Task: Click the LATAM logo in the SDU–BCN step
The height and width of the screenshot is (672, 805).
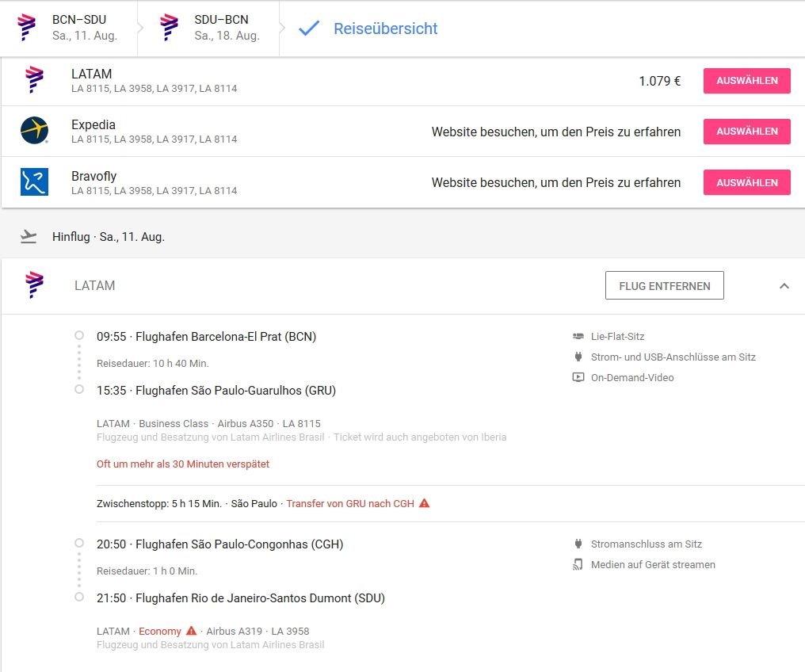Action: (169, 28)
